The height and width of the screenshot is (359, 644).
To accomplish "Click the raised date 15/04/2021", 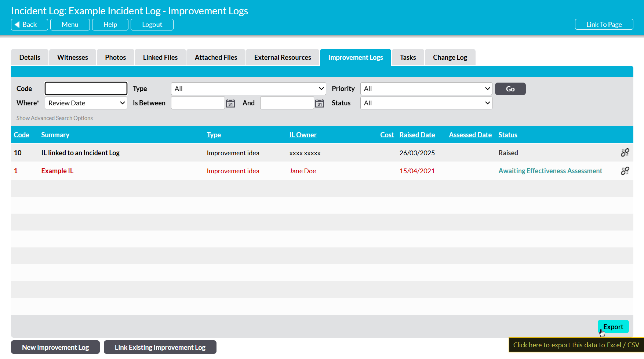I will coord(417,171).
